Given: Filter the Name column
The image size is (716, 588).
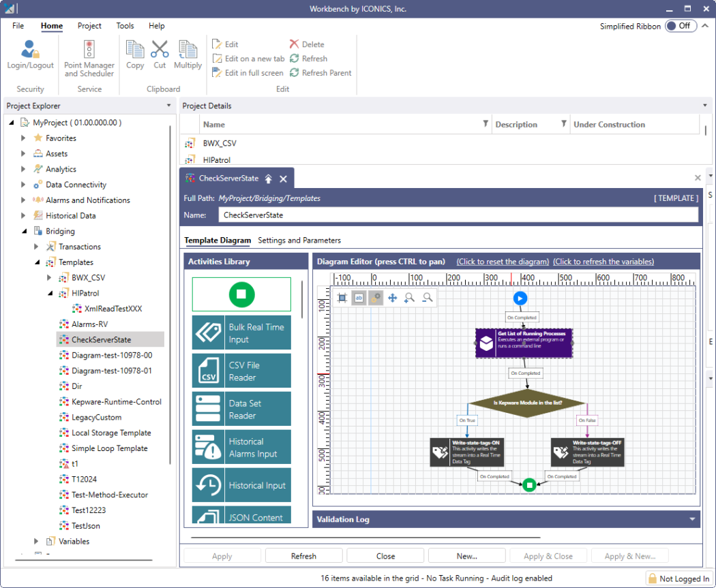Looking at the screenshot, I should (x=486, y=123).
